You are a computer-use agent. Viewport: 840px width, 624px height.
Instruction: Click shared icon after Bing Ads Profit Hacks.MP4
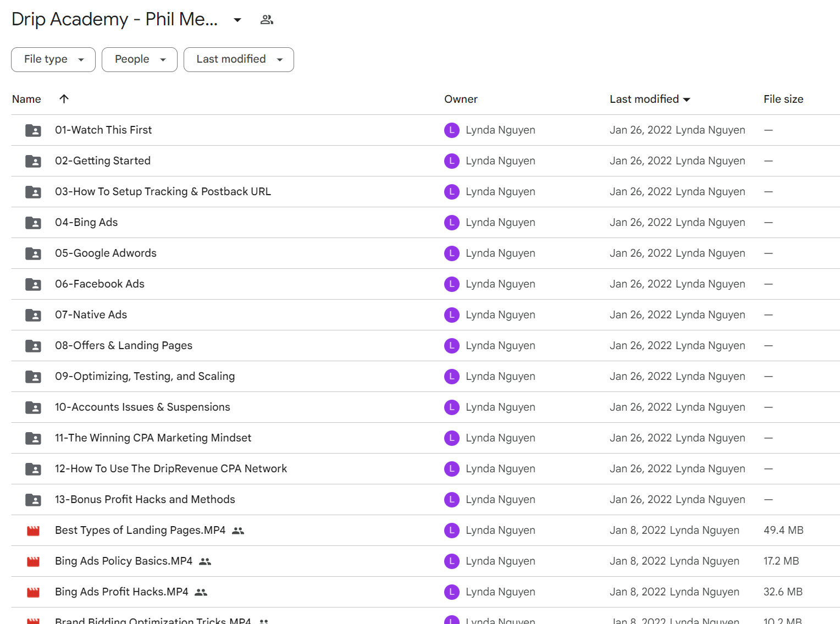pyautogui.click(x=201, y=592)
